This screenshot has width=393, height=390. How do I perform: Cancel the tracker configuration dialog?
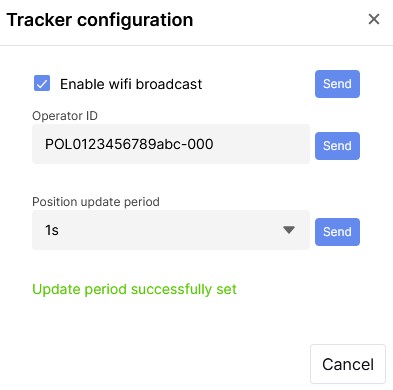click(x=348, y=364)
